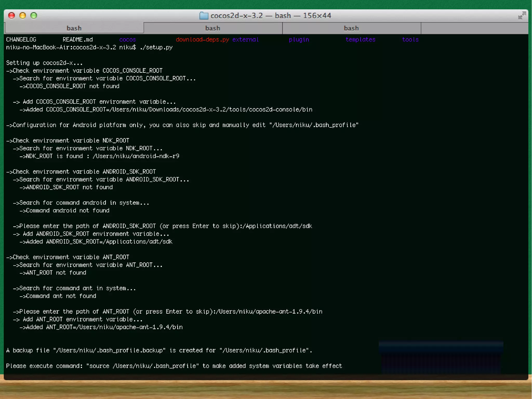The width and height of the screenshot is (532, 399).
Task: Close the terminal window with red button
Action: [11, 16]
